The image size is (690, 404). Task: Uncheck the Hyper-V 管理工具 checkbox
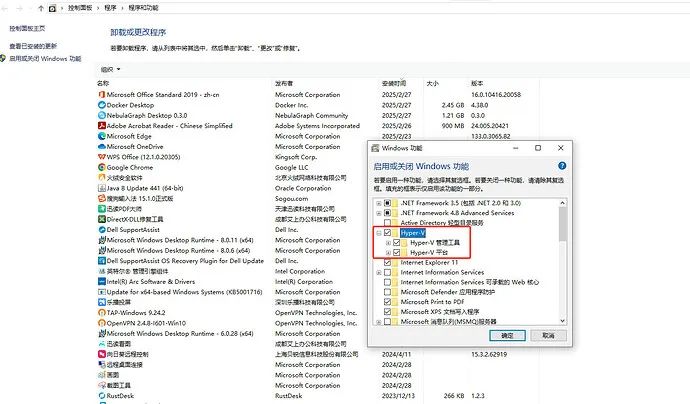(397, 242)
